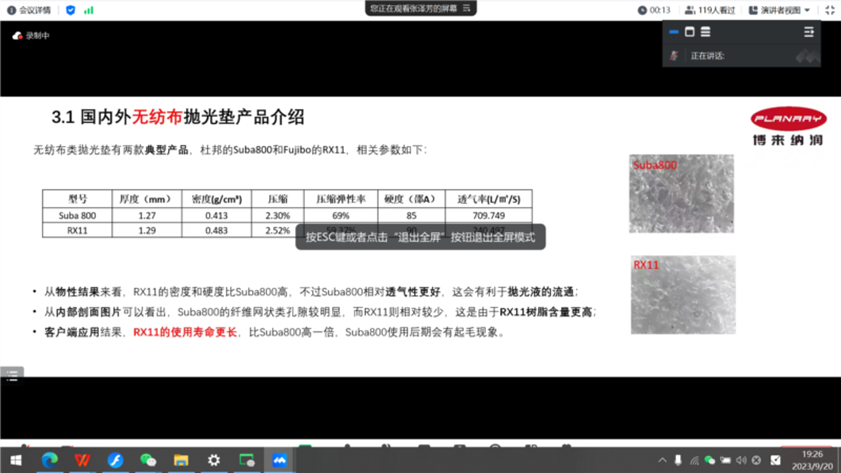This screenshot has height=473, width=841.
Task: Switch to Tencent Meeting taskbar icon
Action: [x=279, y=460]
